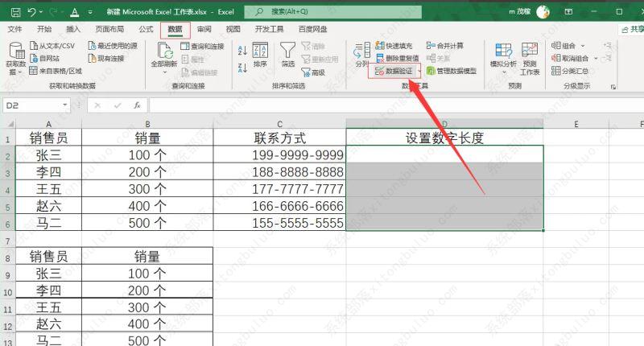This screenshot has width=644, height=346.
Task: Open the Page Layout (页面布局) tab
Action: coord(109,29)
